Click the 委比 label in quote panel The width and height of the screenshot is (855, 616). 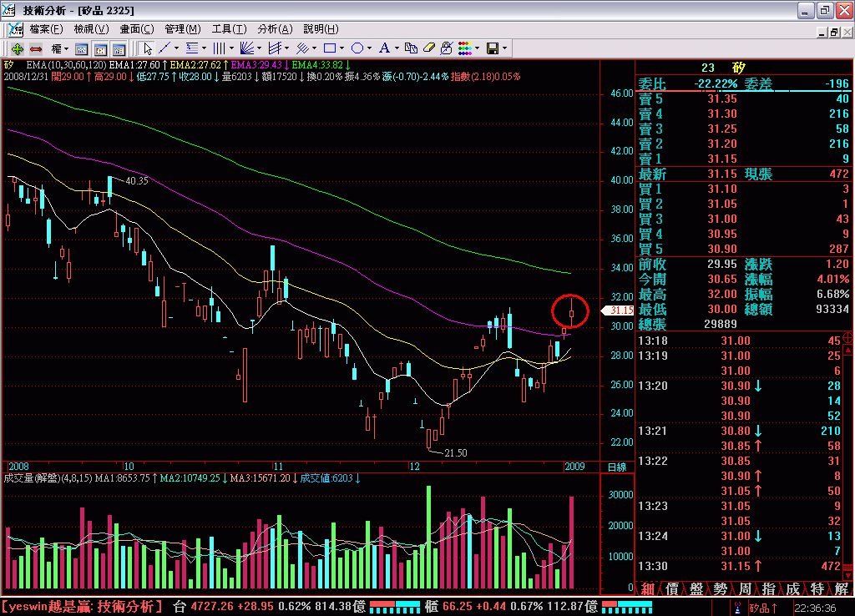[652, 84]
